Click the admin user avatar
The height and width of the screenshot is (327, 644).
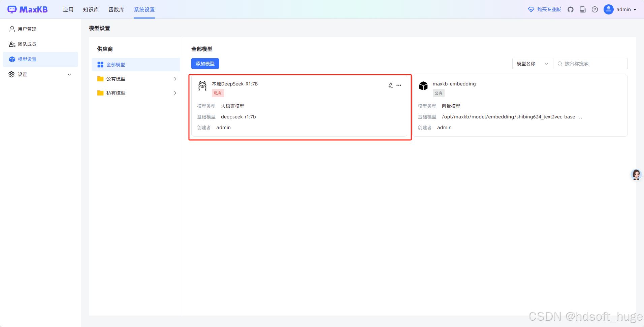click(609, 9)
